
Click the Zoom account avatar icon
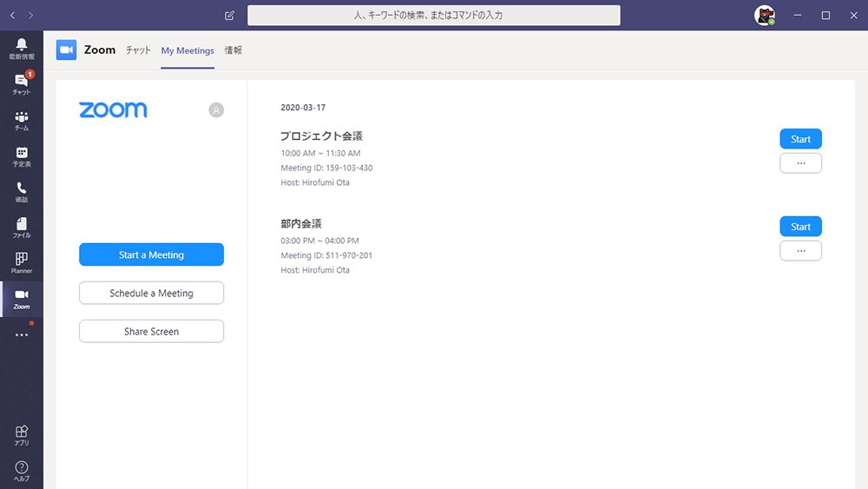[x=216, y=110]
